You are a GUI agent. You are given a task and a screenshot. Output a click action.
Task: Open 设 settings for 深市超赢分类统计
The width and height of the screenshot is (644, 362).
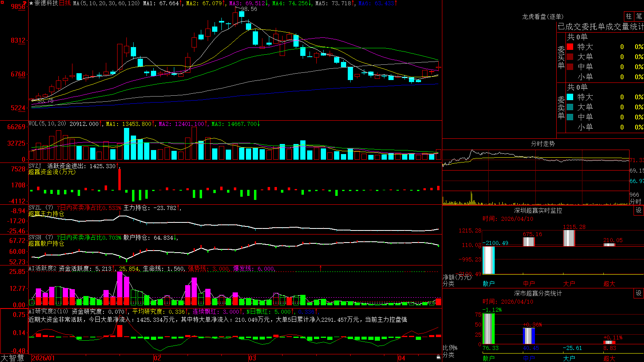(x=639, y=293)
